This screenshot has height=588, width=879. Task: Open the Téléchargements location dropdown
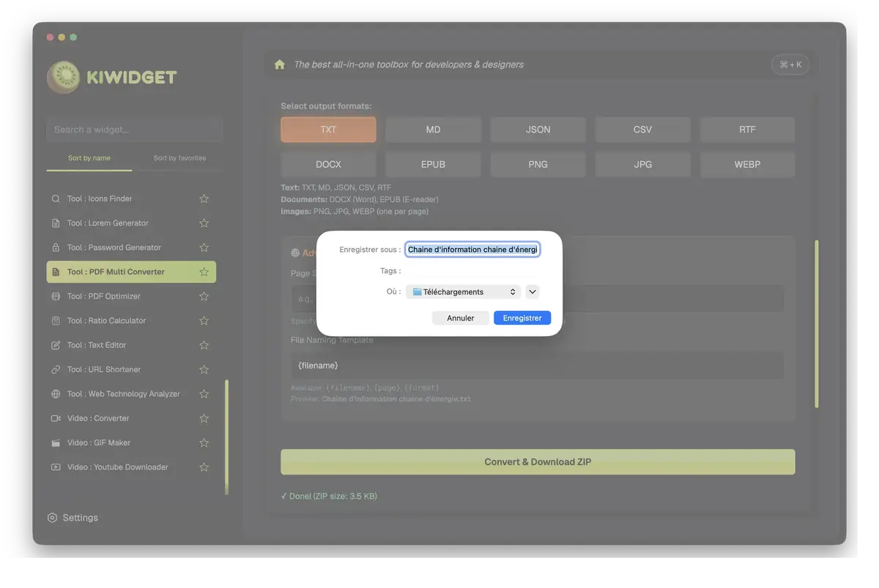(463, 291)
